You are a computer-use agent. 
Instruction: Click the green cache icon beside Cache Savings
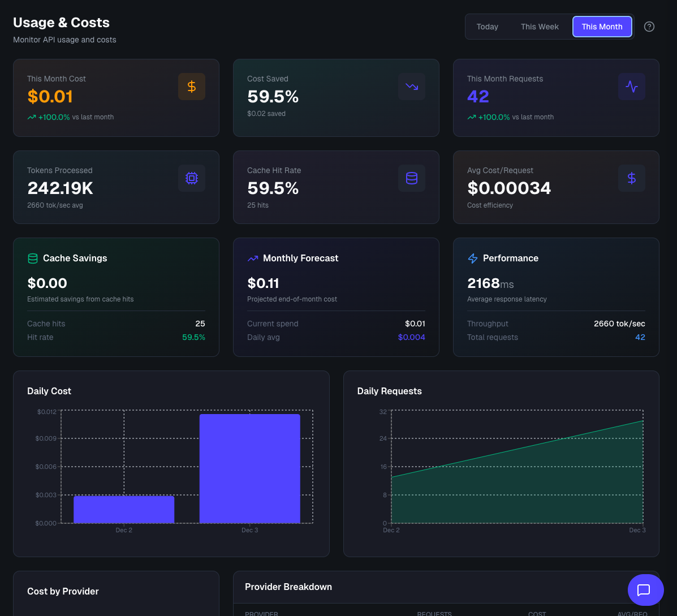tap(33, 258)
